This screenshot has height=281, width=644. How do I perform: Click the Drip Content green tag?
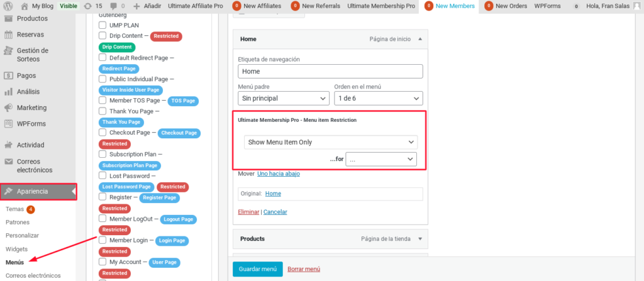click(117, 47)
